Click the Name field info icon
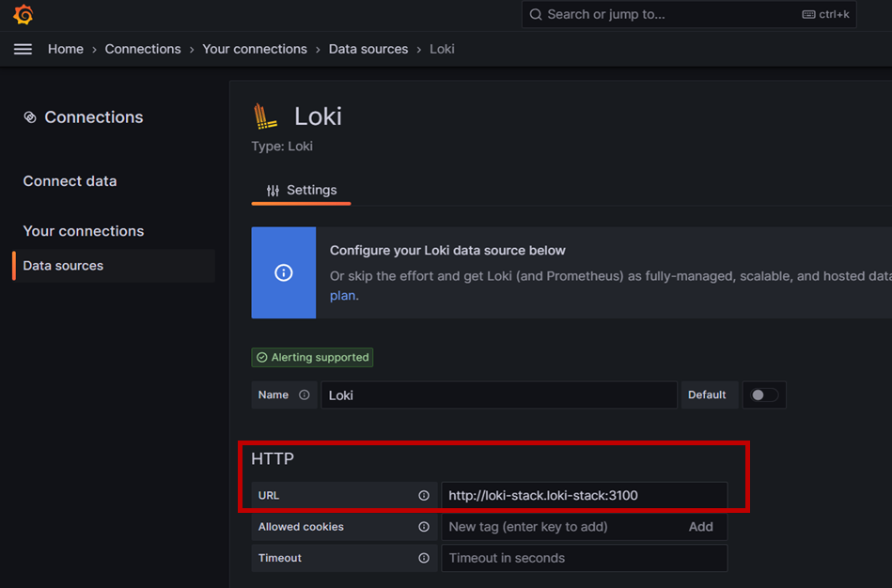Screen dimensions: 892x588 pos(305,395)
